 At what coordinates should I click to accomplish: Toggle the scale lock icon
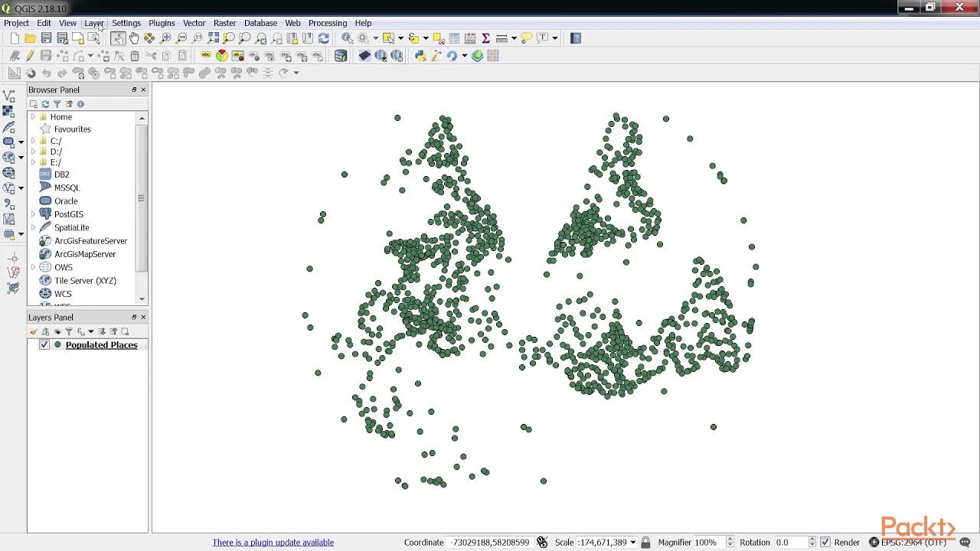pos(645,542)
